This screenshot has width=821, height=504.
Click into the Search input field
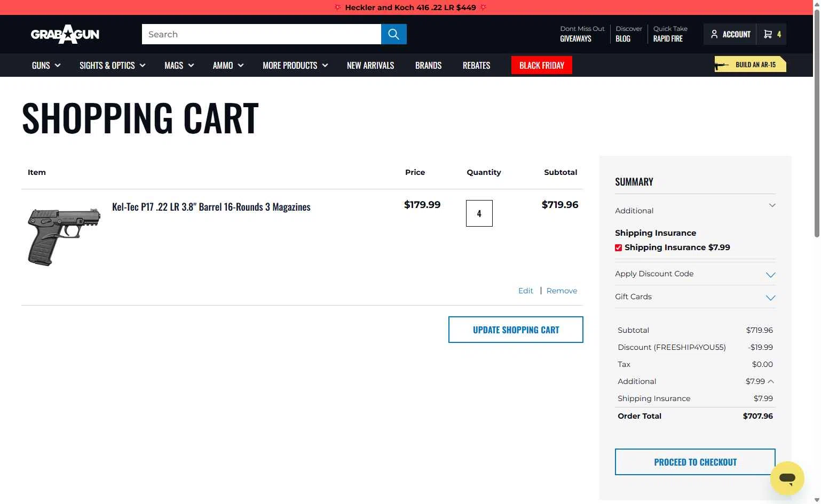click(x=262, y=34)
